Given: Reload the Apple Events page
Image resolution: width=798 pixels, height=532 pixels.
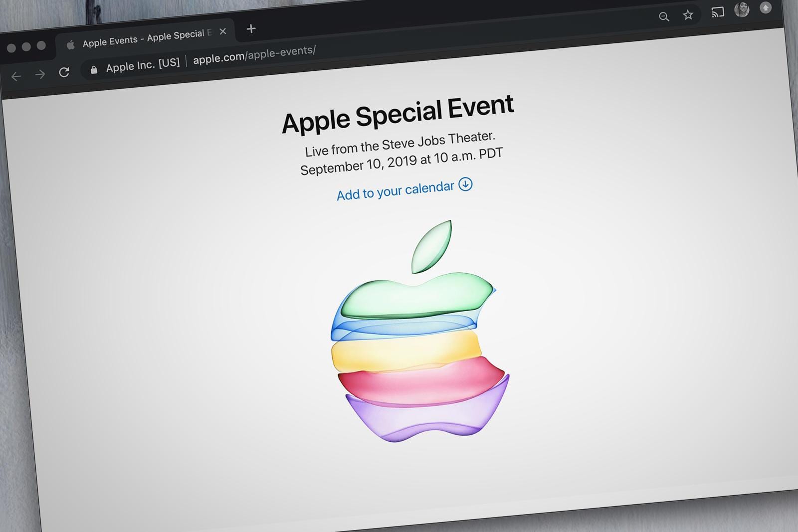Looking at the screenshot, I should (x=64, y=72).
